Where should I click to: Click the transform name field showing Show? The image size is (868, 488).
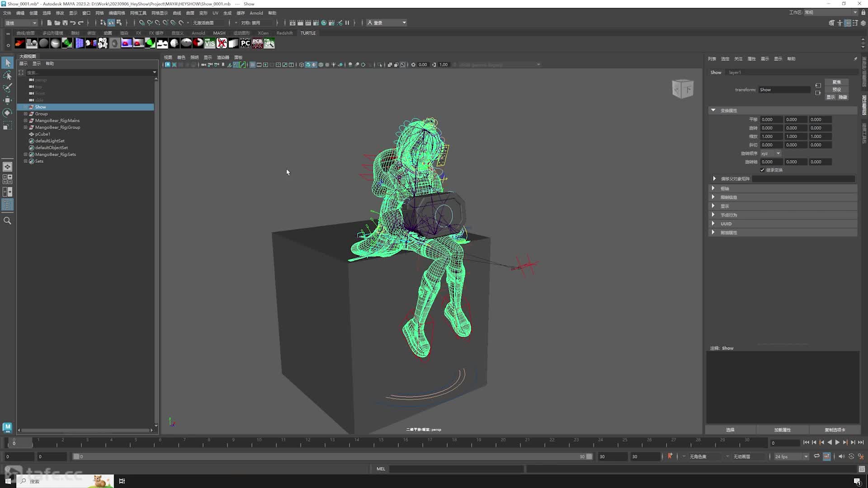784,89
